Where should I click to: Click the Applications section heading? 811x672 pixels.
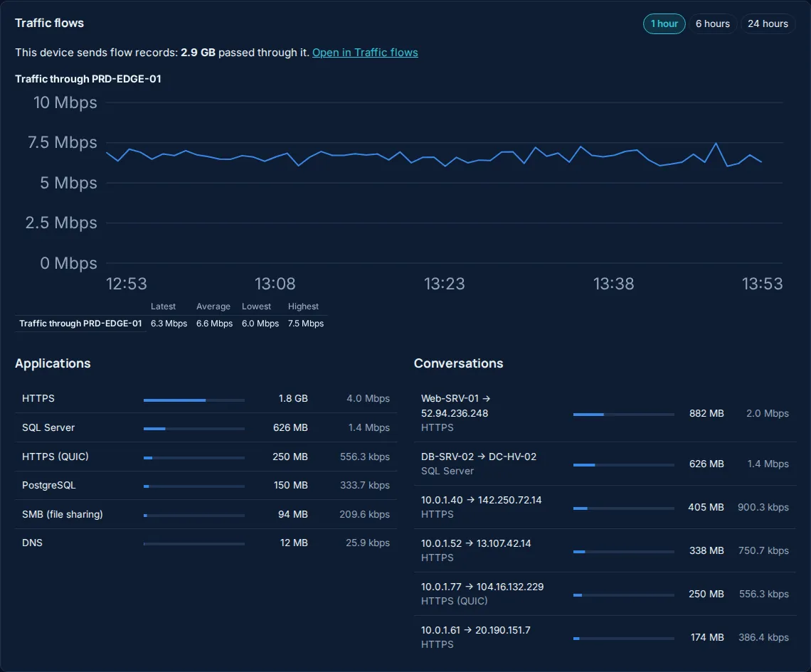(53, 363)
